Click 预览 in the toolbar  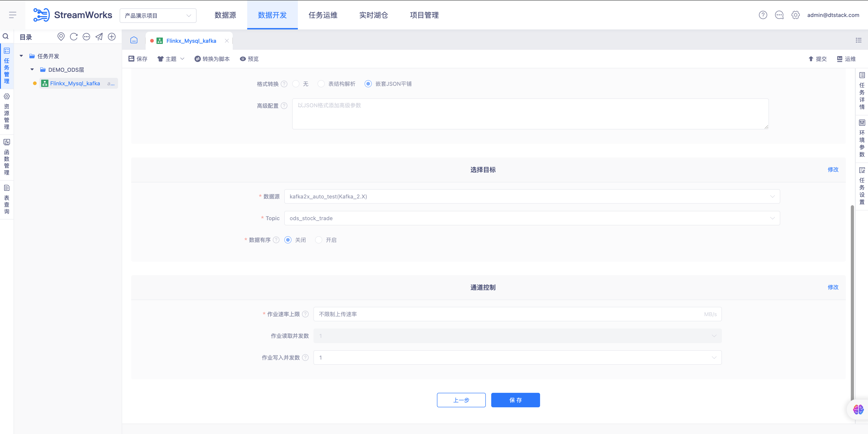click(249, 59)
